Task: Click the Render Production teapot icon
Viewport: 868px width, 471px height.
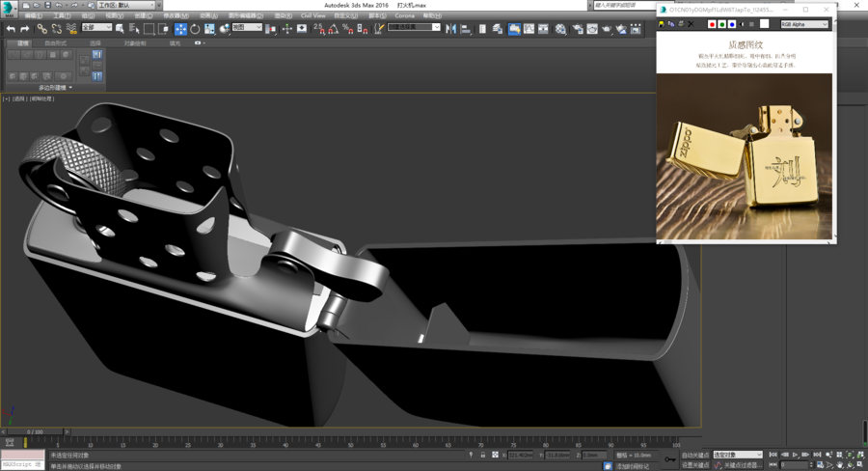Action: [x=607, y=29]
